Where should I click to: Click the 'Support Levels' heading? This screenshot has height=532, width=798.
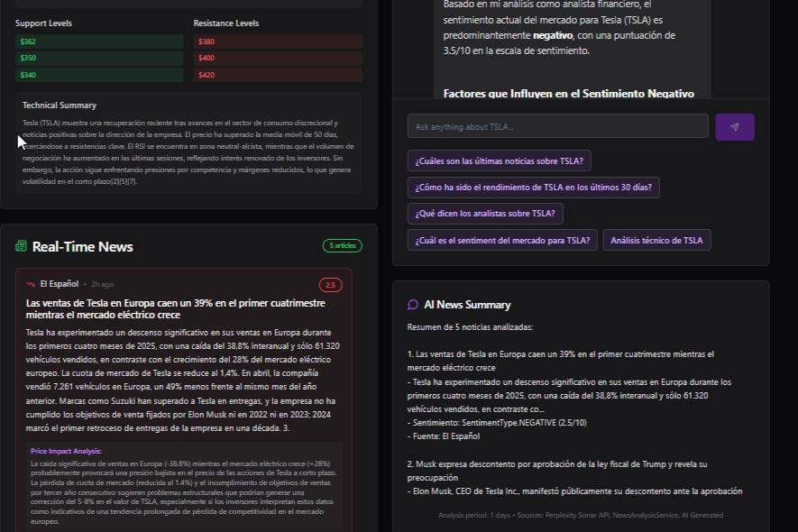coord(43,23)
